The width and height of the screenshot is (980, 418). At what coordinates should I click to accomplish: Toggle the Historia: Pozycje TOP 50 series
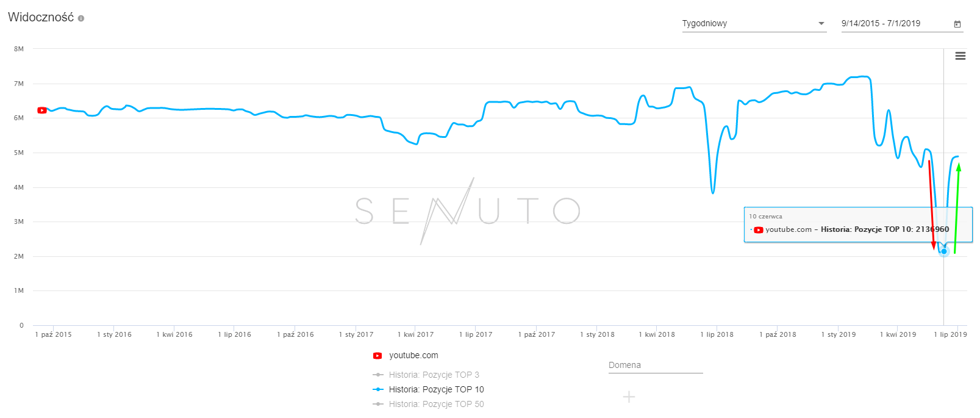436,404
